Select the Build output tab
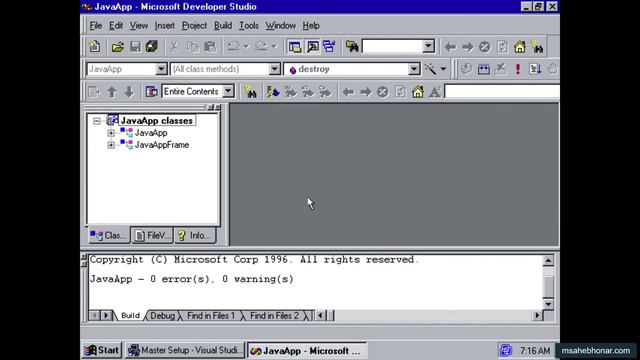640x360 pixels. coord(130,316)
